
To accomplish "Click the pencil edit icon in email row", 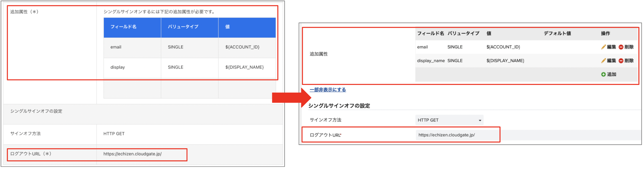I will [x=603, y=47].
